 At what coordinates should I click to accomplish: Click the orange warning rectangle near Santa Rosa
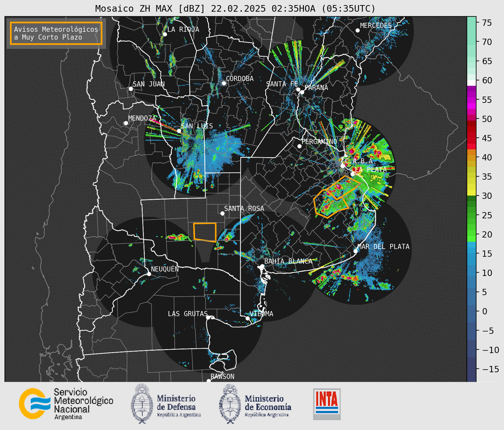[205, 232]
